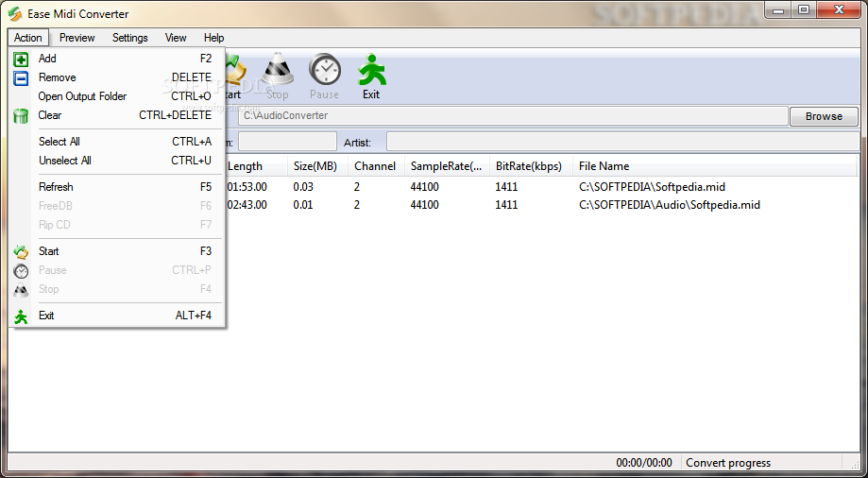
Task: Select file C:\SOFTPEDIA\Audio\Softpedia.mid row
Action: click(670, 205)
